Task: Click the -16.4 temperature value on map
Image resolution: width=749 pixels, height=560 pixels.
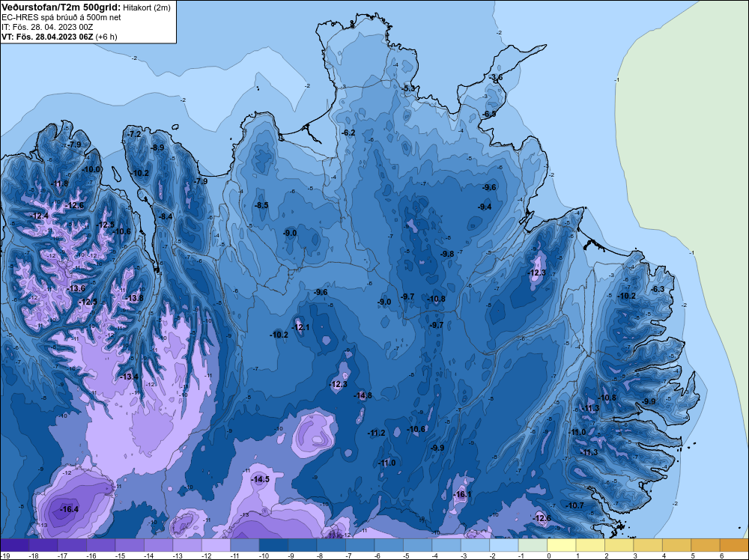Action: click(69, 509)
